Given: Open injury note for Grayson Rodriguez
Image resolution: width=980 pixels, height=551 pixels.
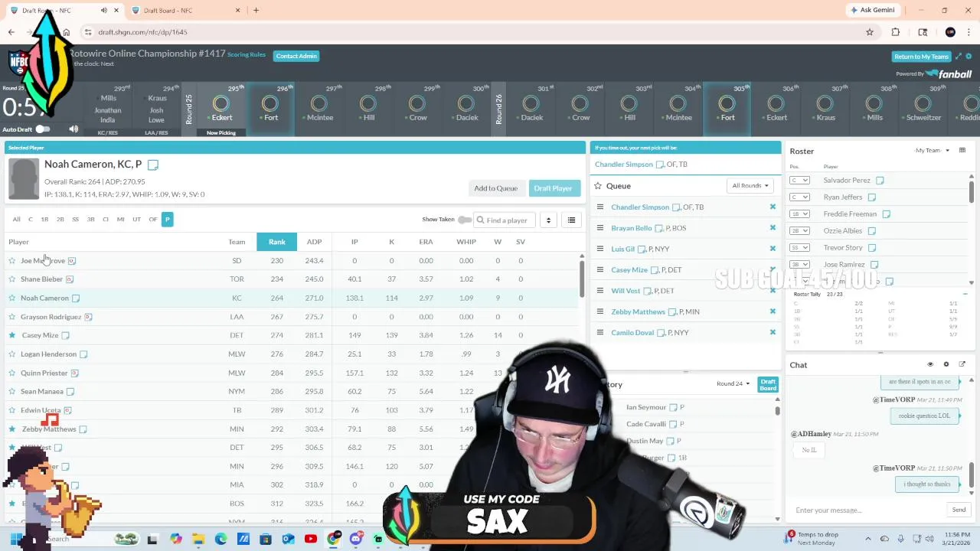Looking at the screenshot, I should [x=88, y=317].
